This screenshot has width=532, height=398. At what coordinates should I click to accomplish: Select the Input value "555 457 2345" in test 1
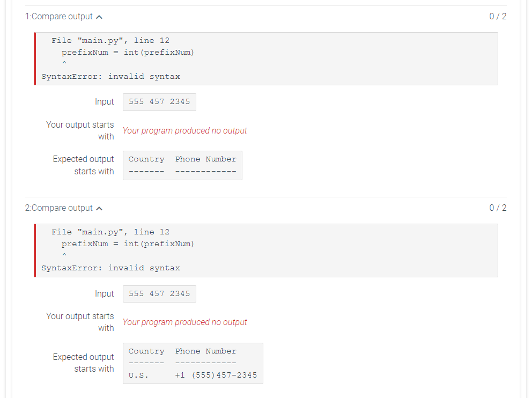(x=159, y=102)
